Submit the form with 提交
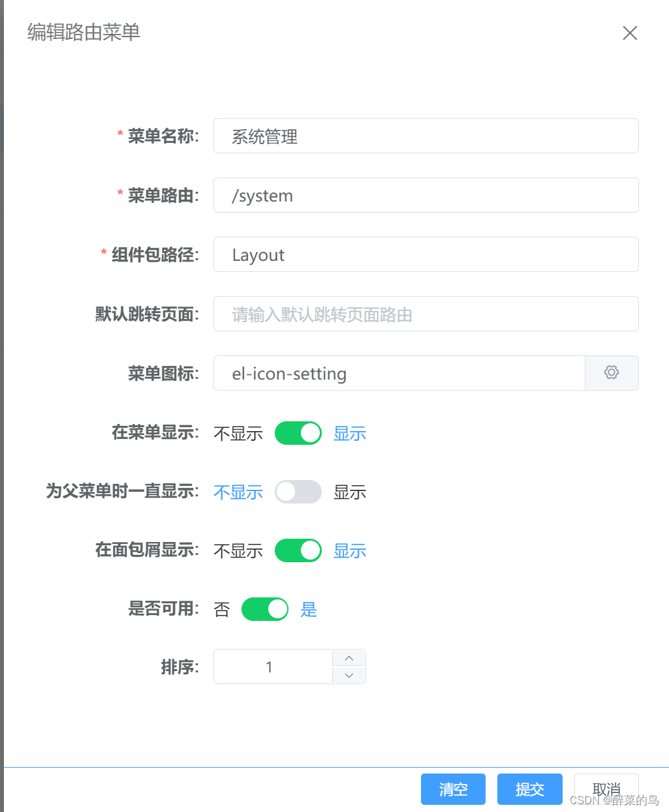Screen dimensions: 669x812 coord(530,789)
